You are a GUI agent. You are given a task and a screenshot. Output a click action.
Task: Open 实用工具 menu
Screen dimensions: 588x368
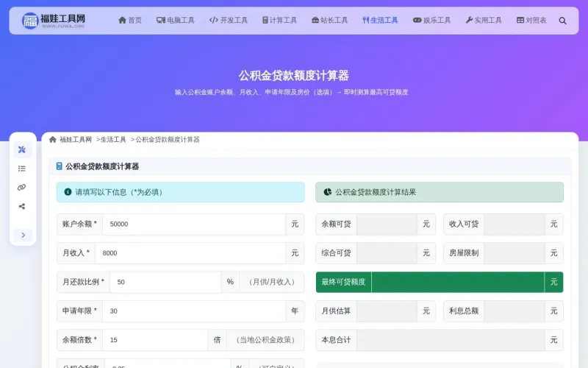[x=484, y=21]
